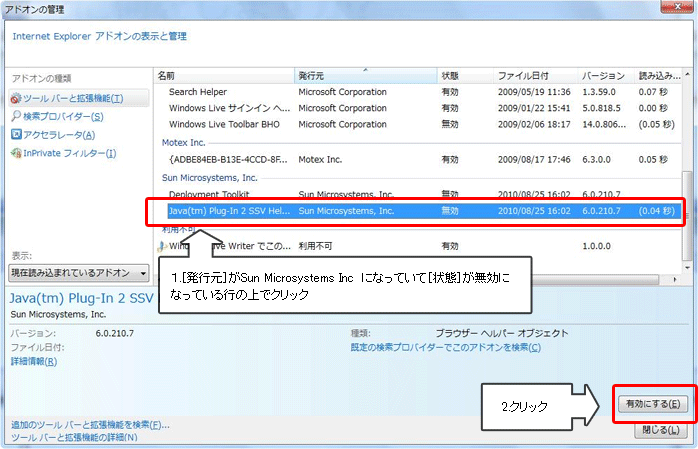This screenshot has height=449, width=698.
Task: Select 検索プロバイダー(S) category
Action: click(x=63, y=117)
